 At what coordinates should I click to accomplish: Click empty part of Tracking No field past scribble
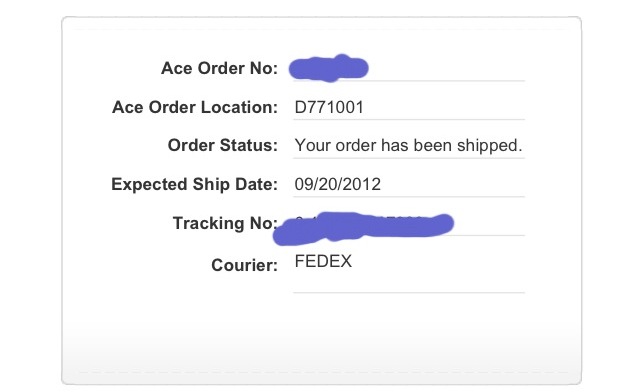pos(489,223)
